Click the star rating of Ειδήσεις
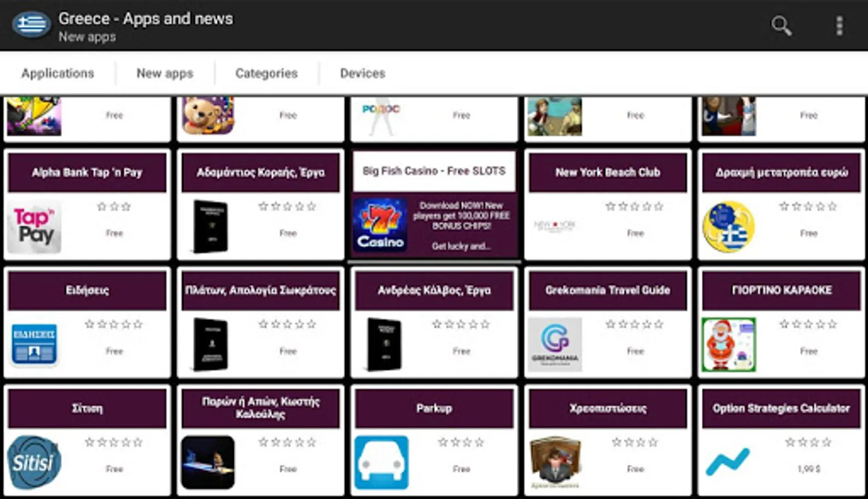868x499 pixels. pyautogui.click(x=114, y=324)
